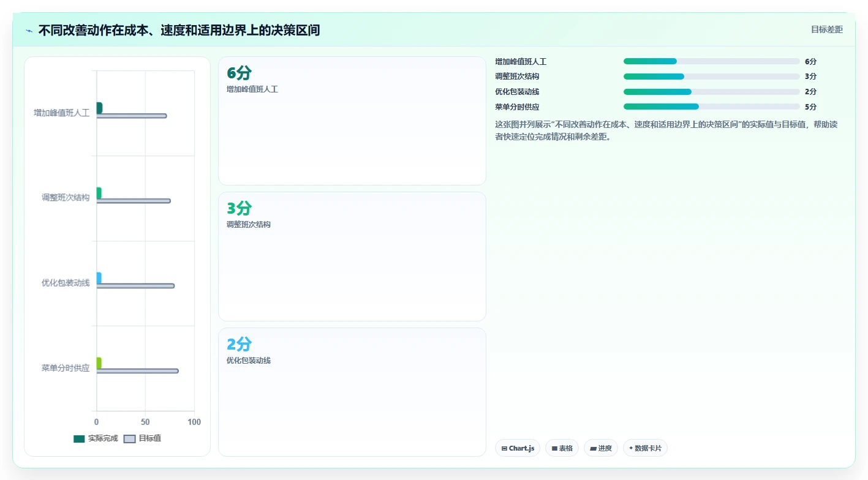Click the chart description paragraph text
This screenshot has height=480, width=868.
coord(666,130)
